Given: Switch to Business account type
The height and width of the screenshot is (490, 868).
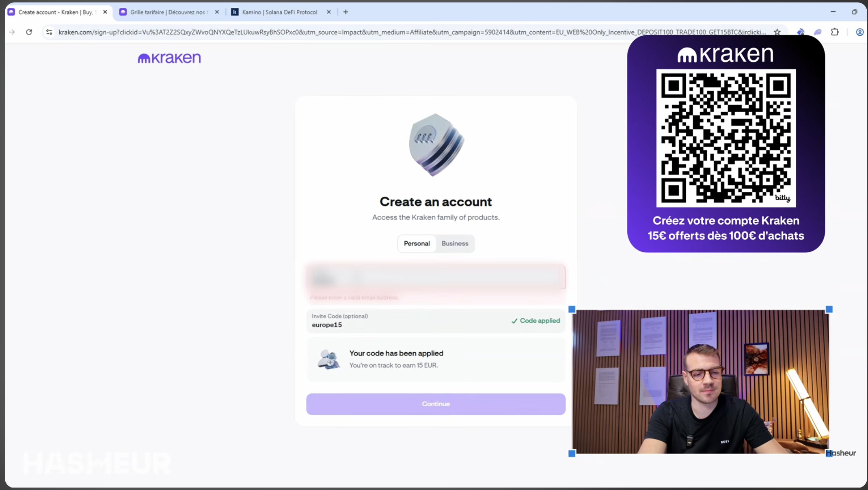Looking at the screenshot, I should pyautogui.click(x=455, y=243).
